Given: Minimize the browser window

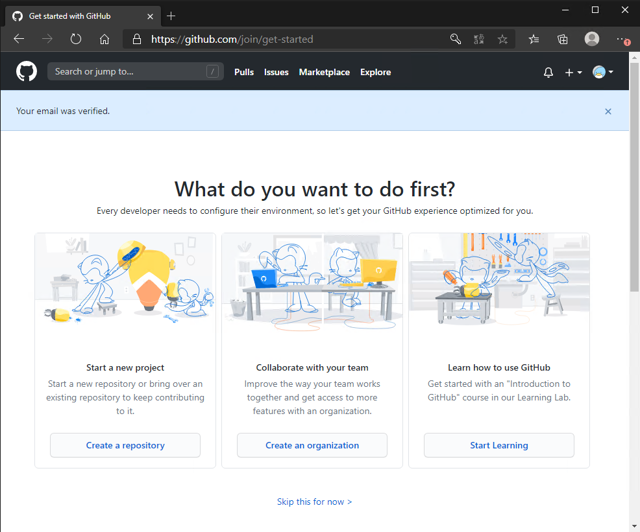Looking at the screenshot, I should (x=565, y=10).
